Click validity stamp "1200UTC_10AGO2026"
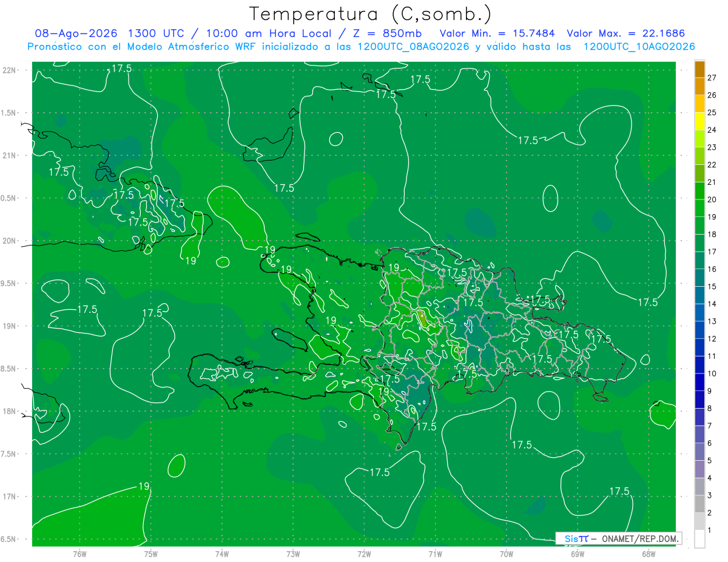728x562 pixels. 639,47
